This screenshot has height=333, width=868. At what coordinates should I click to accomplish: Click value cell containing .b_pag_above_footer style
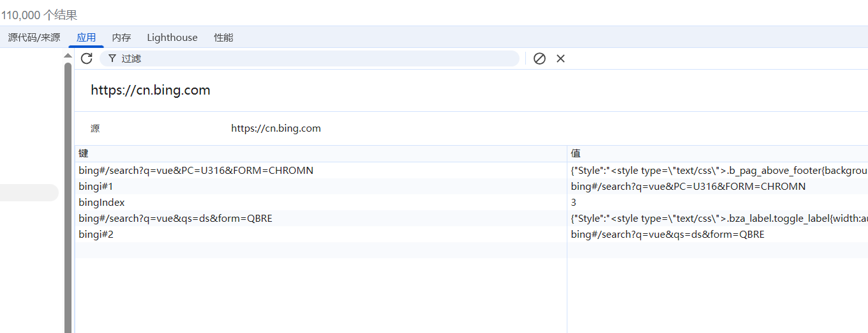point(717,171)
